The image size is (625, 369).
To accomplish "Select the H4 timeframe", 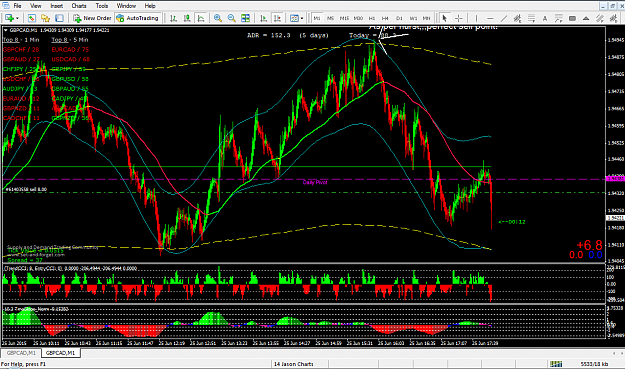I will click(x=385, y=18).
